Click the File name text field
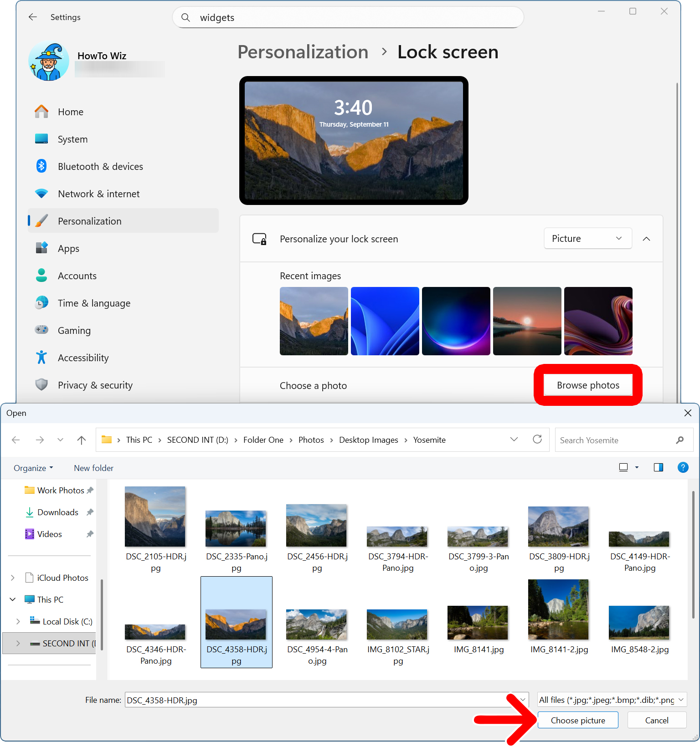 (320, 700)
